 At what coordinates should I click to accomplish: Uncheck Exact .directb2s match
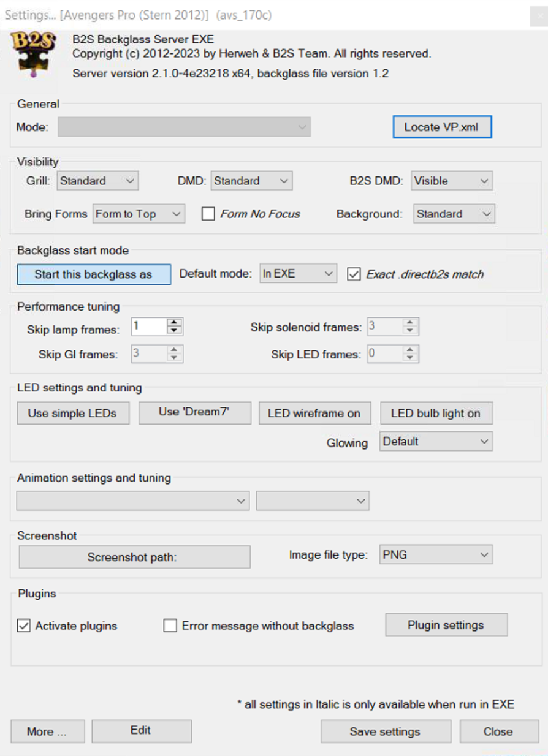354,274
